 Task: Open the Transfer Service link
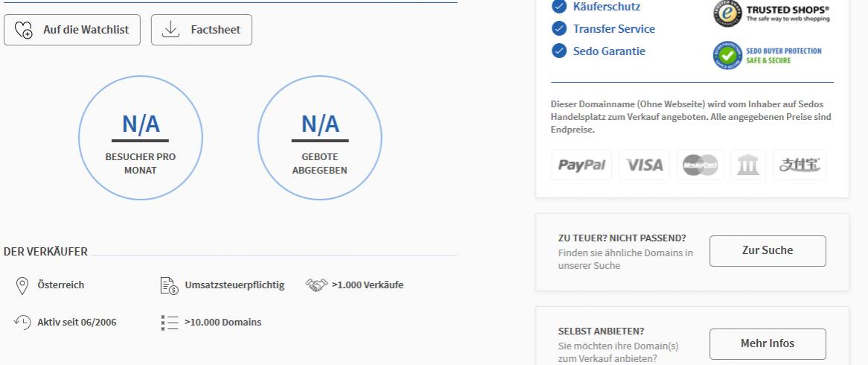click(x=614, y=29)
